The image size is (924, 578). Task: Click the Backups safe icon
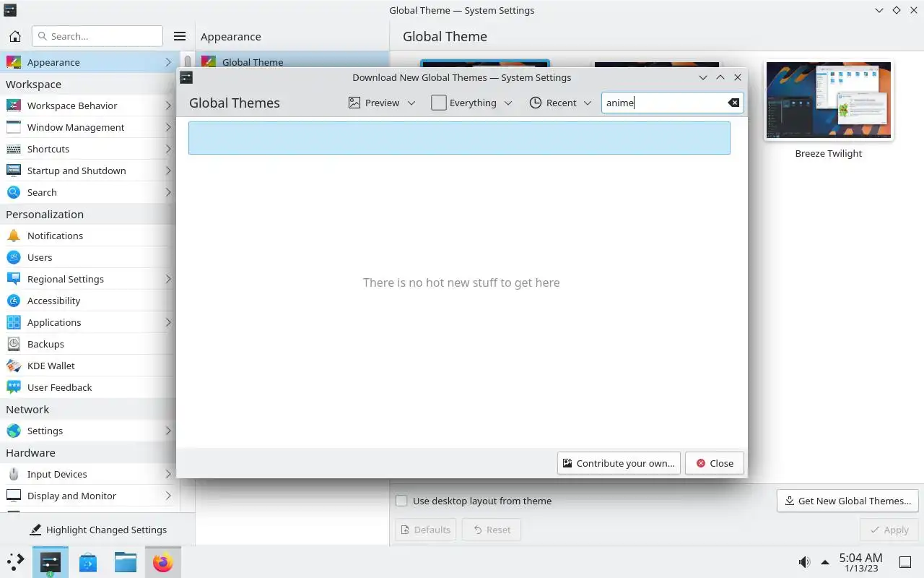[13, 344]
